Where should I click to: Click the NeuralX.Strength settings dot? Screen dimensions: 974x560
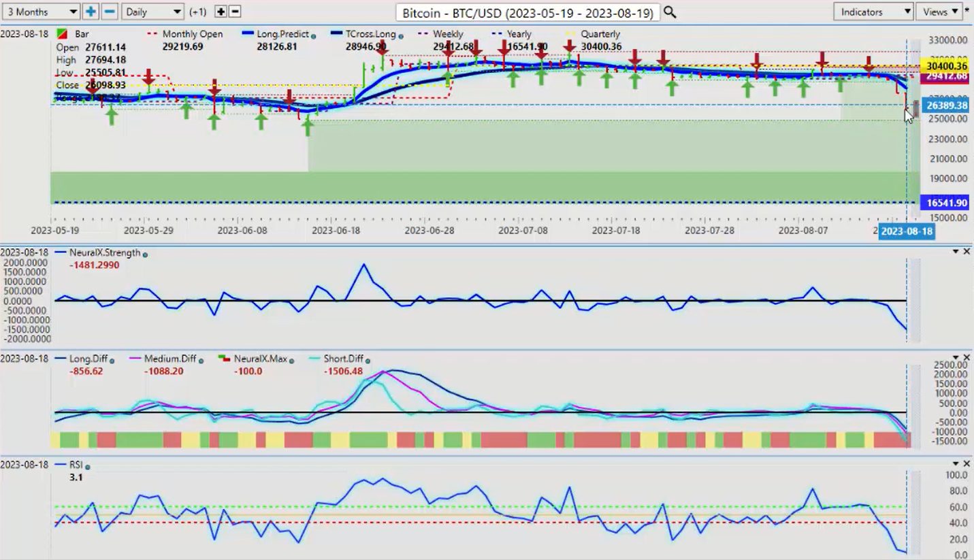click(x=145, y=254)
